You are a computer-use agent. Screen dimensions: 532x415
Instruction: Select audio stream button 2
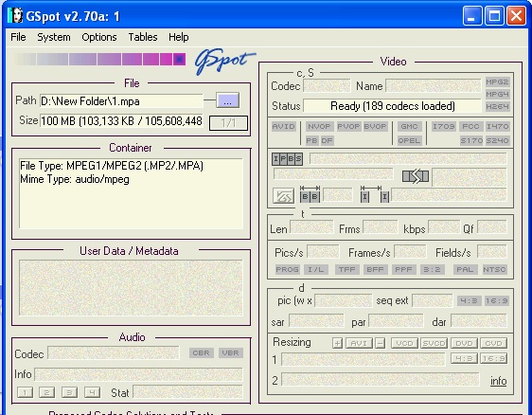46,392
